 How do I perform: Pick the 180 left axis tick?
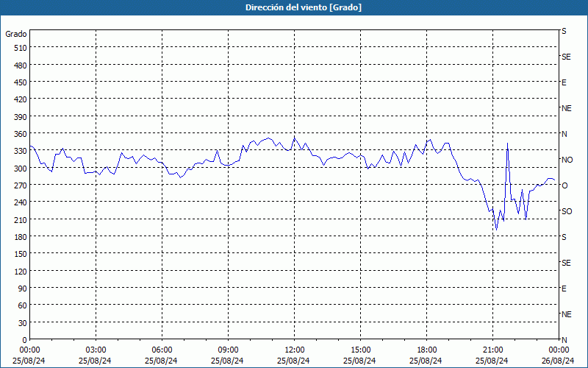(21, 237)
